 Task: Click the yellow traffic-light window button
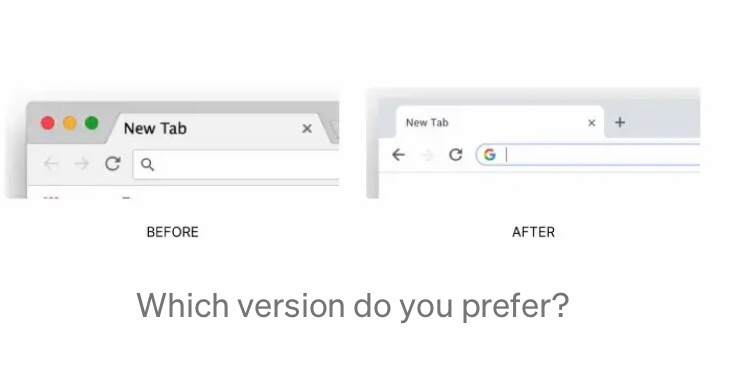tap(70, 123)
